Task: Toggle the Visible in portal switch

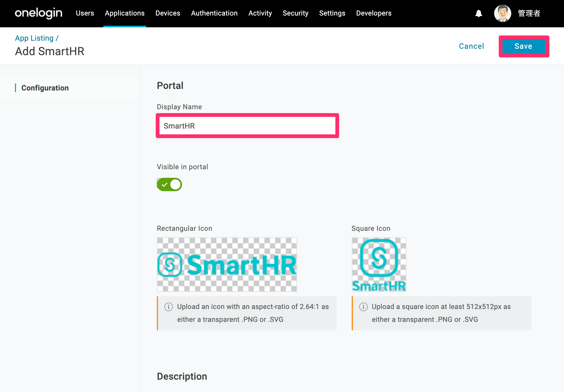Action: click(x=169, y=184)
